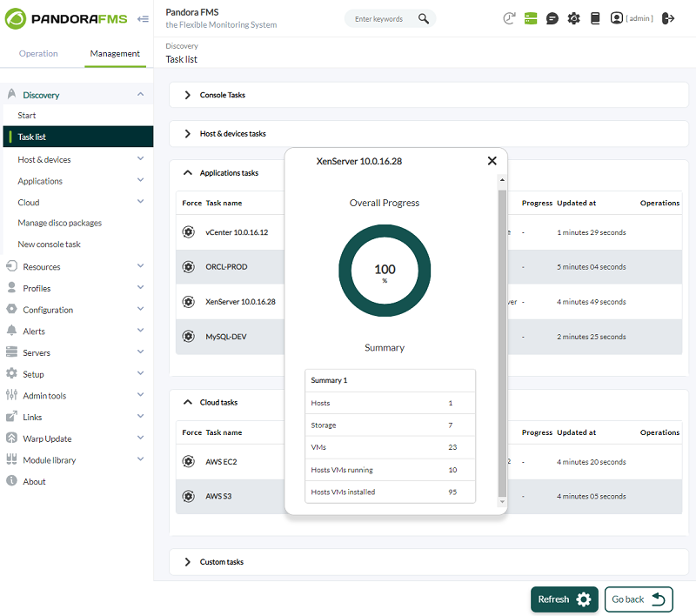Collapse the Cloud tasks section

point(218,403)
